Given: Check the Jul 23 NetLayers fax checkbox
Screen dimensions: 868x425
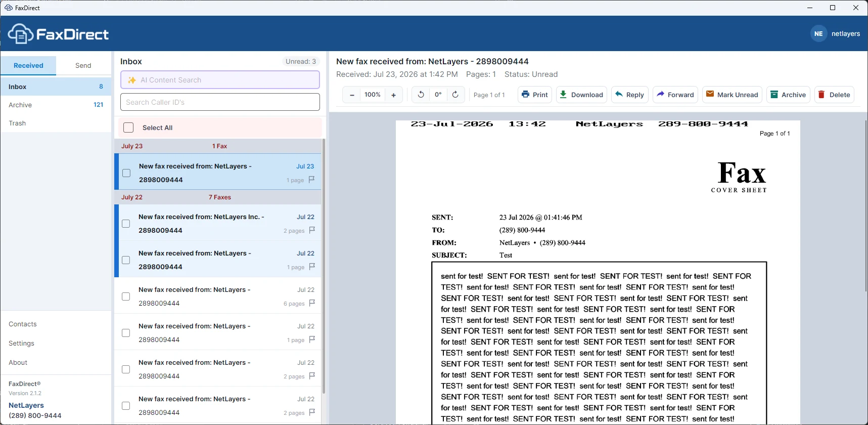Looking at the screenshot, I should pos(126,173).
